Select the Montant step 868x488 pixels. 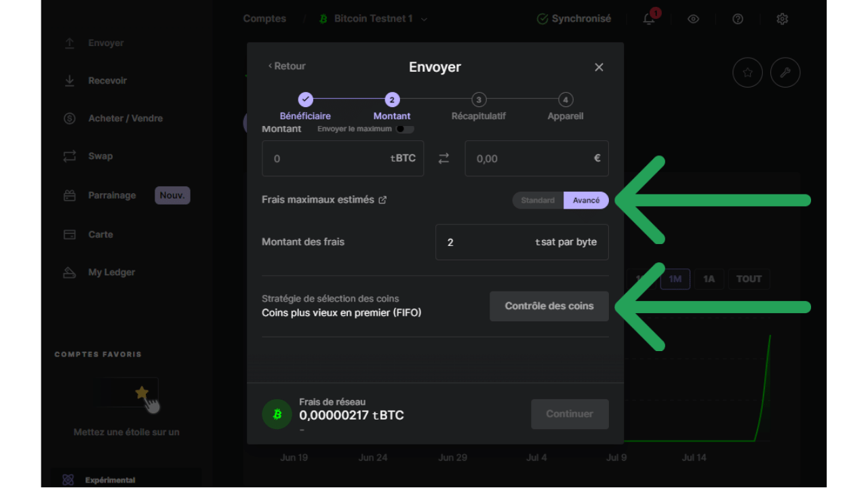[392, 107]
